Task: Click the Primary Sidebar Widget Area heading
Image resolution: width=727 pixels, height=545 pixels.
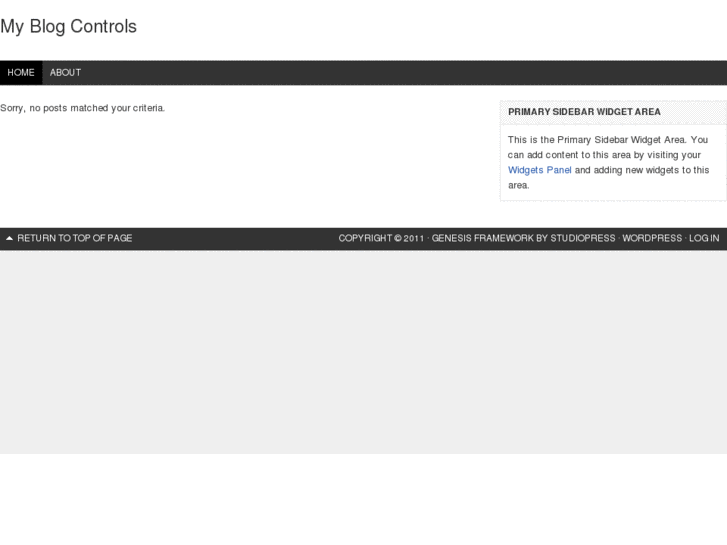Action: point(584,112)
